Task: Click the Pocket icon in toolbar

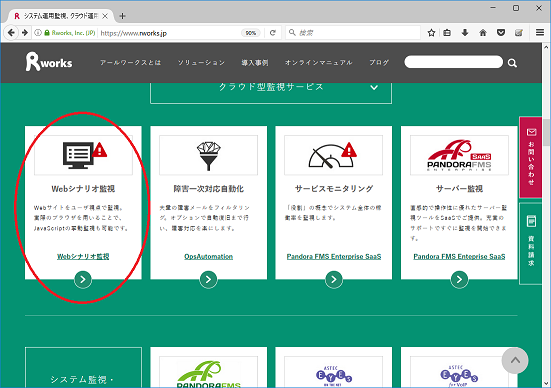Action: tap(501, 33)
